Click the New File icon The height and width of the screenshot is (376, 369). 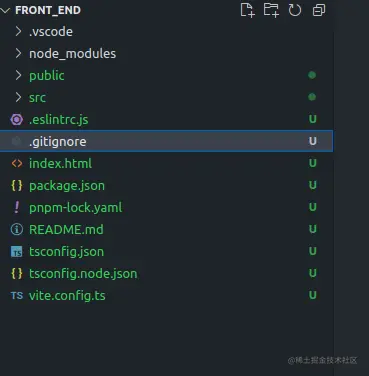click(x=247, y=10)
